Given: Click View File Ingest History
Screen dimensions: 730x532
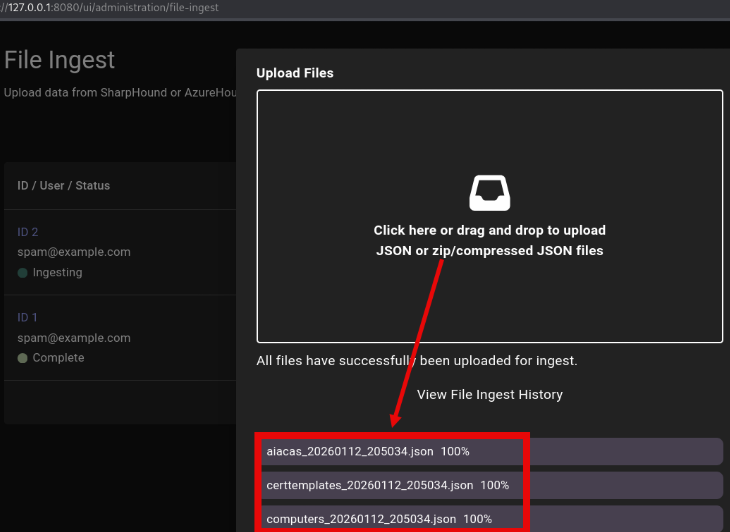Looking at the screenshot, I should tap(489, 394).
